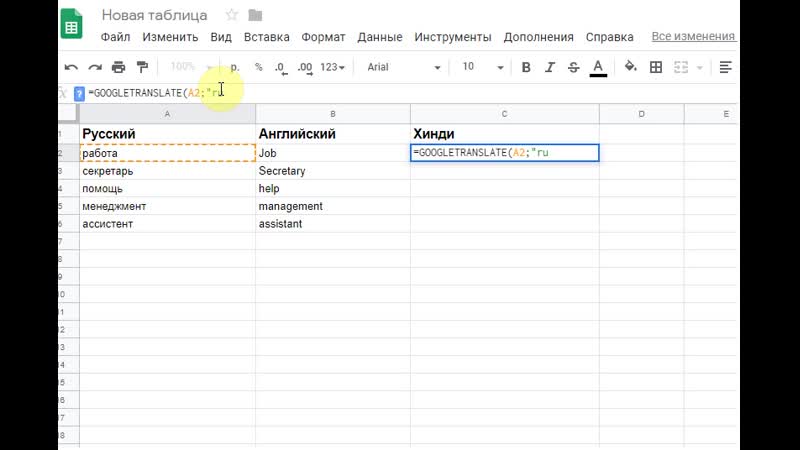Select the cell секретарь
Image resolution: width=800 pixels, height=450 pixels.
click(167, 171)
